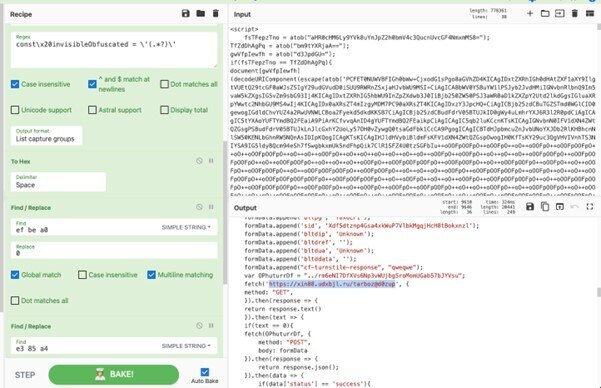Open SIMPLE STRING dropdown for 'e3 85 a4'
601x388 pixels.
point(186,346)
